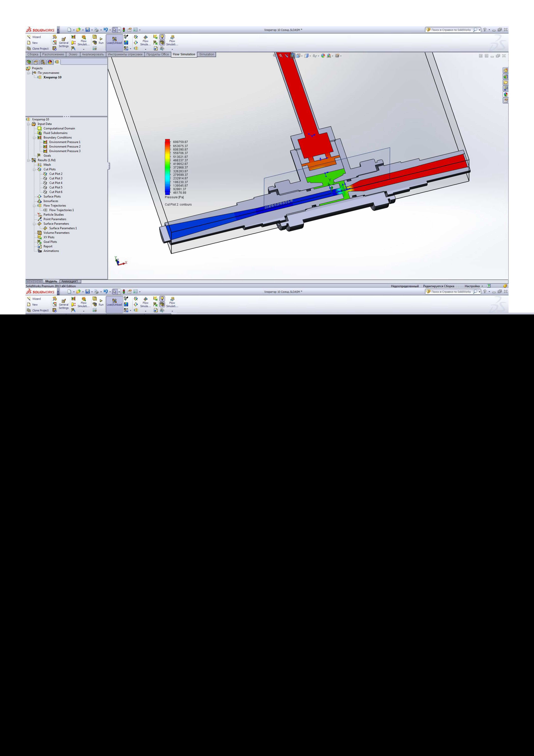The image size is (534, 756).
Task: Switch to the Simulation tab
Action: point(207,54)
